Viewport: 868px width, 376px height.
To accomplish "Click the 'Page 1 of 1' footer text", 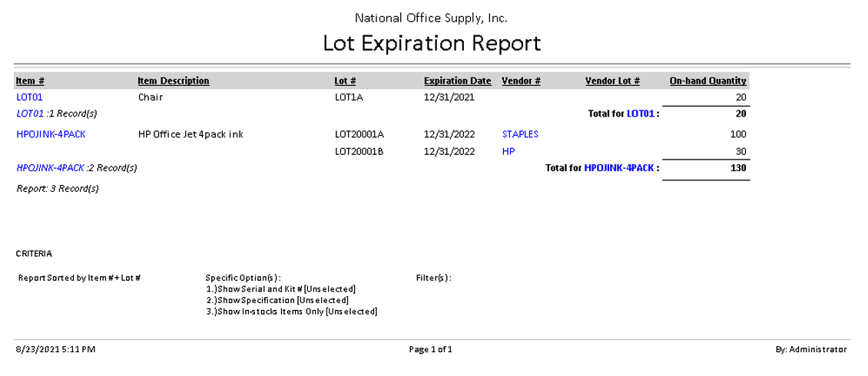I will click(430, 349).
